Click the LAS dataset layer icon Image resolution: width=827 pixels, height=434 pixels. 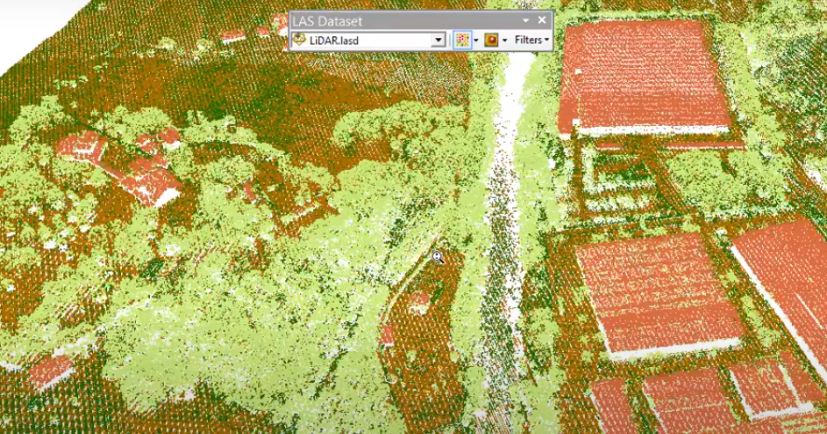(x=297, y=40)
